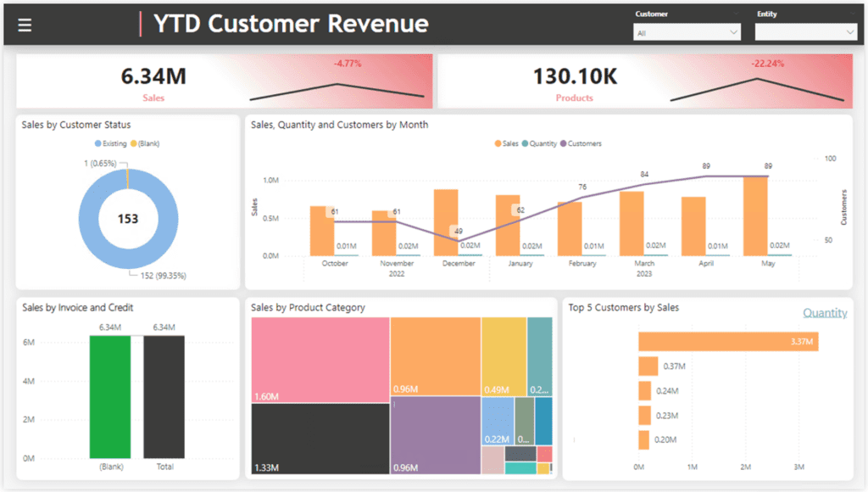Open the hamburger navigation menu
This screenshot has height=492, width=868.
pyautogui.click(x=24, y=24)
